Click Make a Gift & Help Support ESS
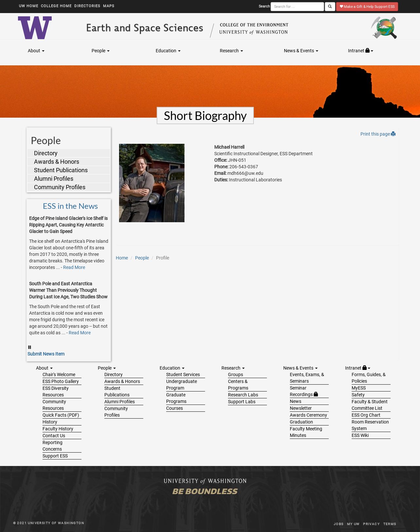The height and width of the screenshot is (532, 420). click(x=367, y=7)
